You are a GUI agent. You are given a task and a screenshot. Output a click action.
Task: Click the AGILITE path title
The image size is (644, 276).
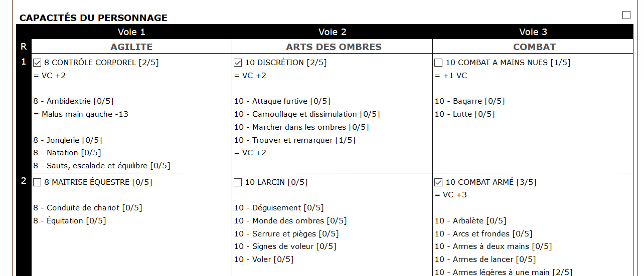[x=131, y=47]
